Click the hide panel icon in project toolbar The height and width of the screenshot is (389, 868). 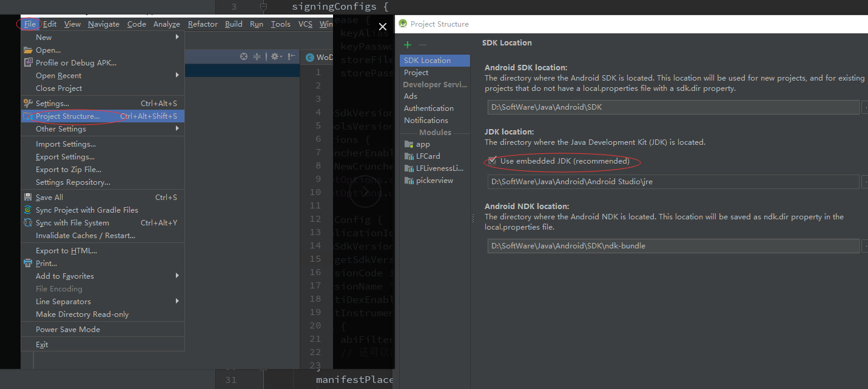click(x=291, y=56)
